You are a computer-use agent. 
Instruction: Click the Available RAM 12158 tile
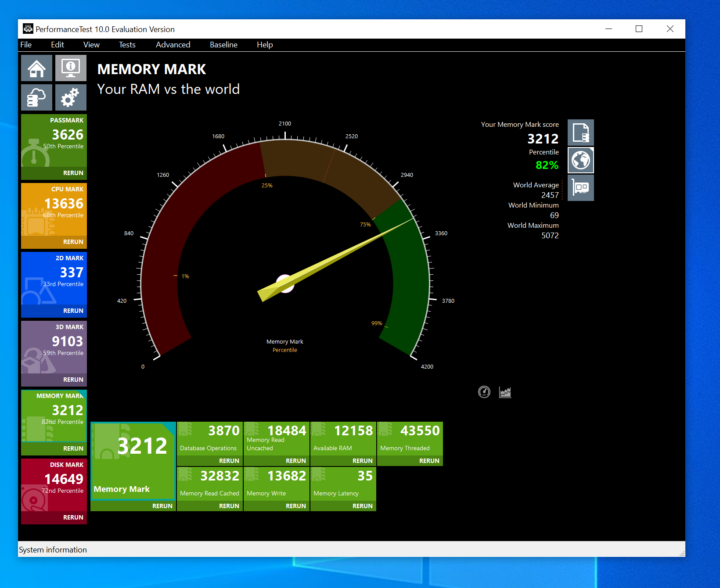pos(343,438)
